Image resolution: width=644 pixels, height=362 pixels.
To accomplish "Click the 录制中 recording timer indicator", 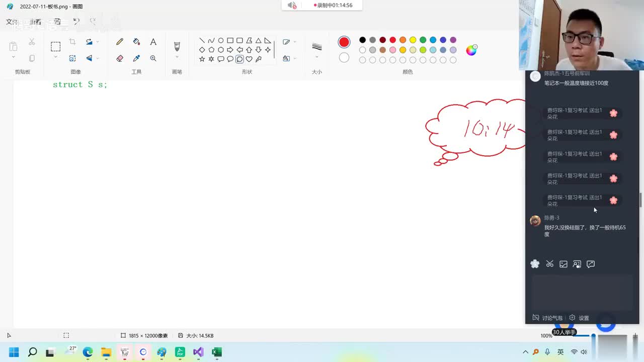I will [333, 5].
